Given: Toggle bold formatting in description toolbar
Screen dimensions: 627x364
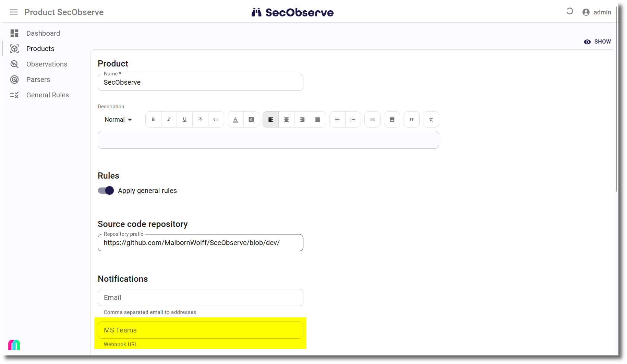Looking at the screenshot, I should click(x=153, y=120).
